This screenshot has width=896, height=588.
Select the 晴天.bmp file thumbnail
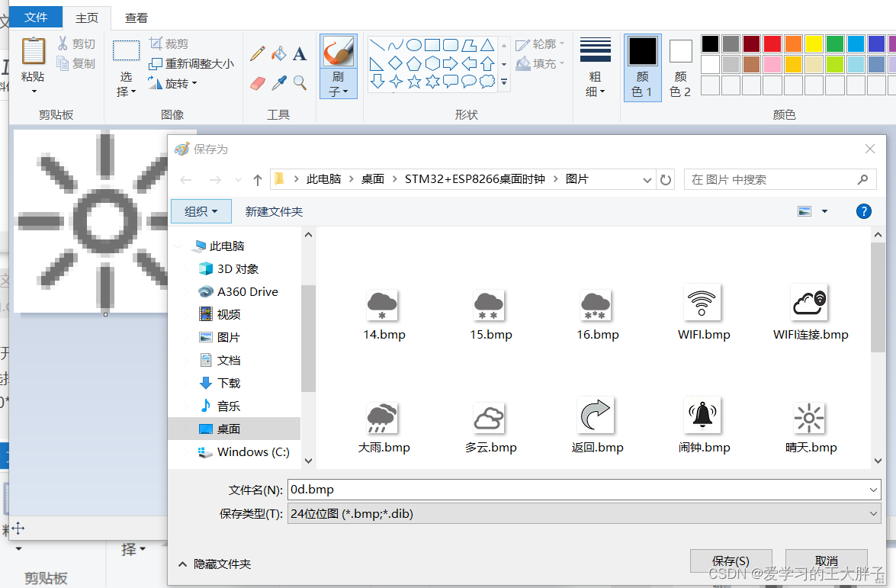[x=810, y=417]
